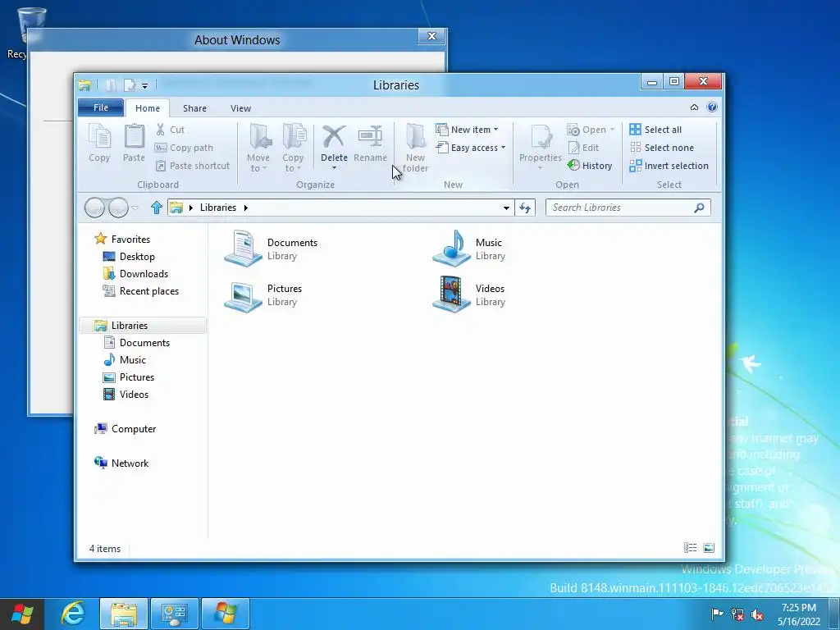Select the Music library icon

[x=452, y=249]
